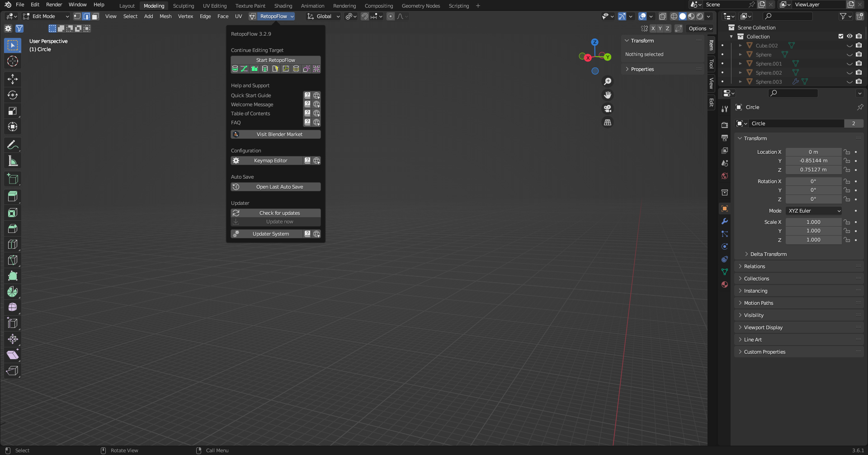Disable Sphere.001 in renders
This screenshot has width=868, height=455.
(859, 64)
